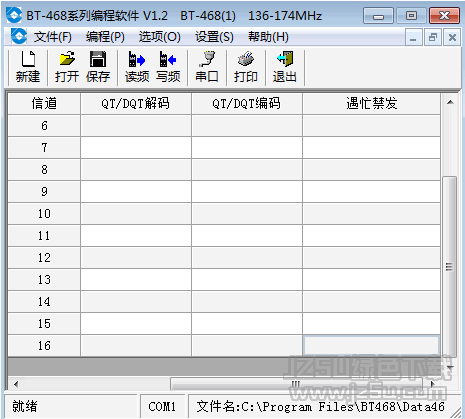
Task: Select the QT/DQT编码 column header
Action: 247,104
